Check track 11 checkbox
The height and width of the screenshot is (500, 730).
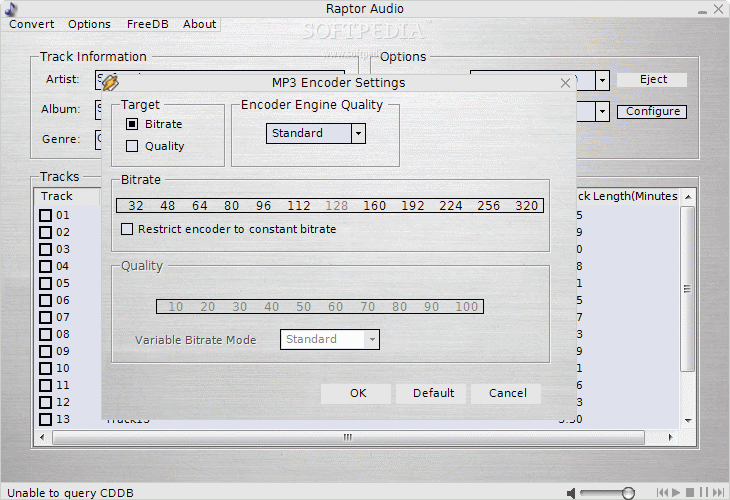click(x=45, y=385)
